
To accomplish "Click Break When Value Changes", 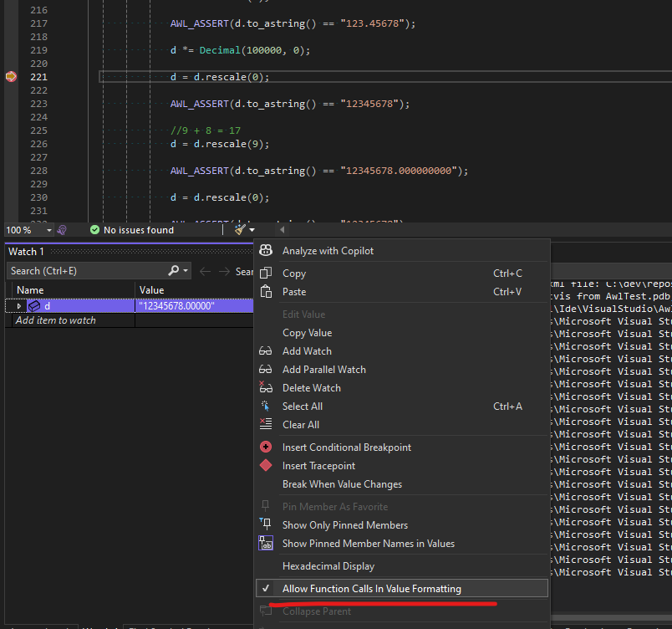I will 342,484.
